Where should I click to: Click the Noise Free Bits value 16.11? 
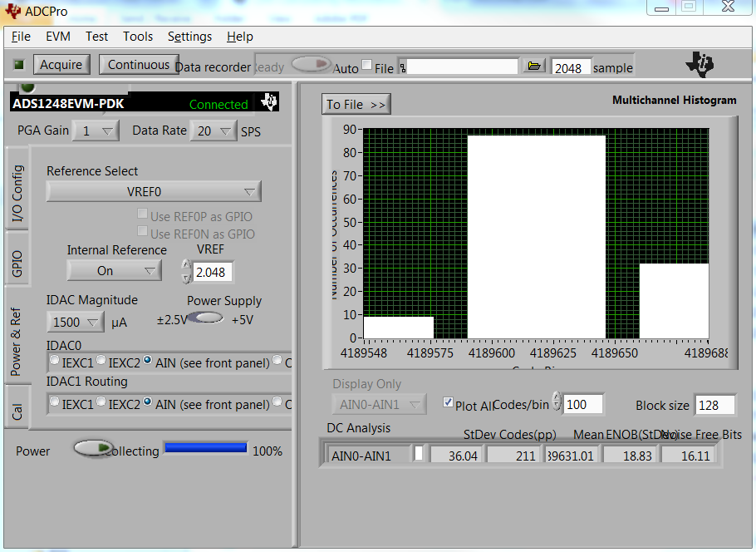688,456
